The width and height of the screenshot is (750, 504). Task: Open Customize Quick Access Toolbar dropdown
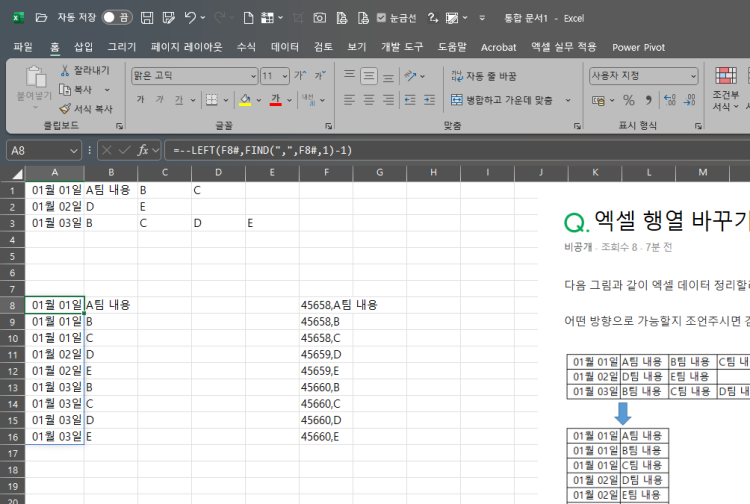[x=482, y=18]
